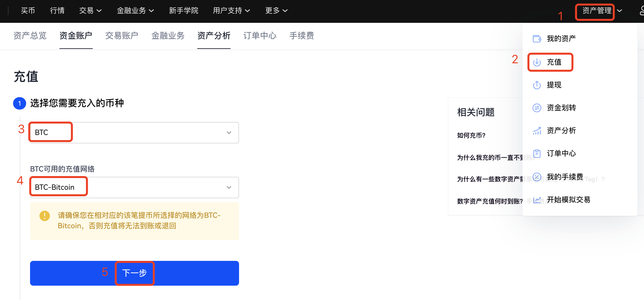This screenshot has width=644, height=300.
Task: Open 行情 market page
Action: (x=57, y=10)
